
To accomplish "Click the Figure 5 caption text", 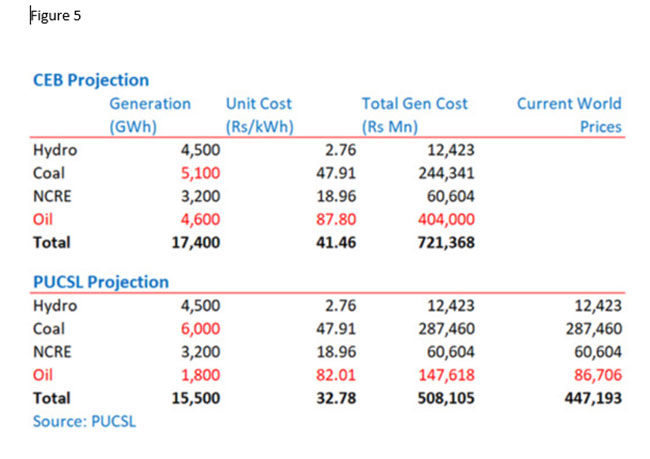I will 56,16.
